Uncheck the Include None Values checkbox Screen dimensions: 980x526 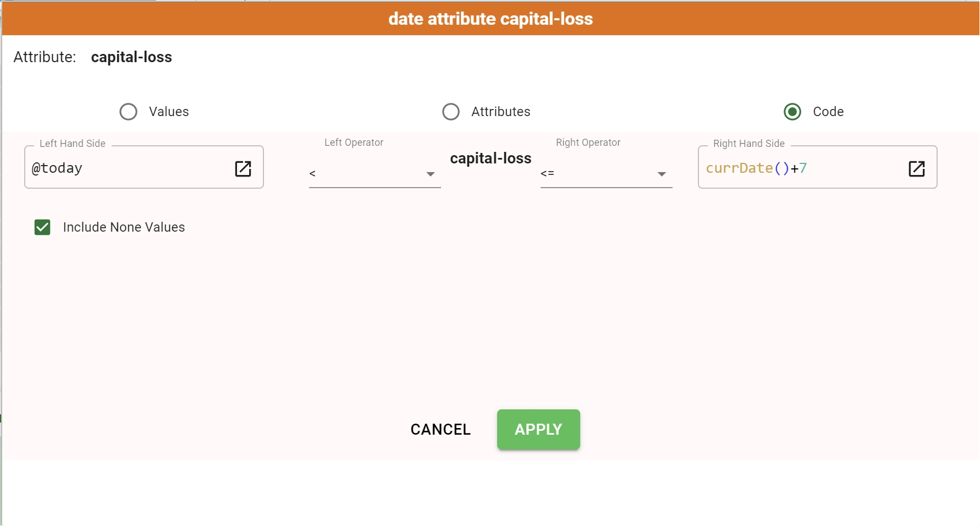coord(42,227)
